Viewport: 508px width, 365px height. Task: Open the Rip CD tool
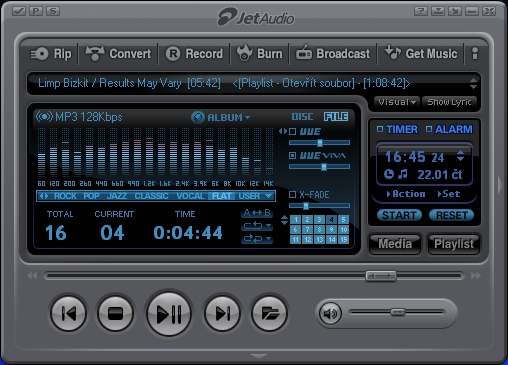(x=51, y=54)
